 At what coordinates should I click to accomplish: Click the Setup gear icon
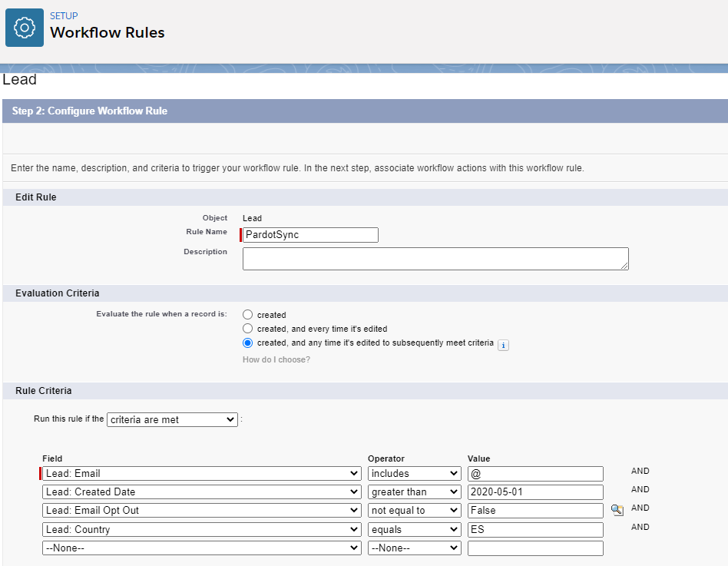[25, 28]
